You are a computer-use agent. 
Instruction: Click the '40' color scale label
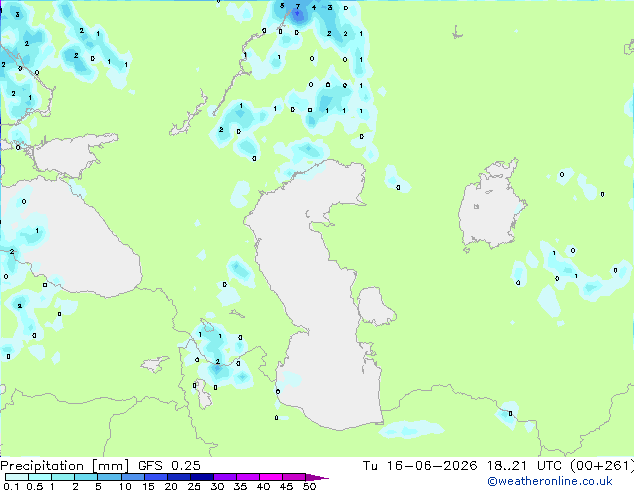(263, 486)
